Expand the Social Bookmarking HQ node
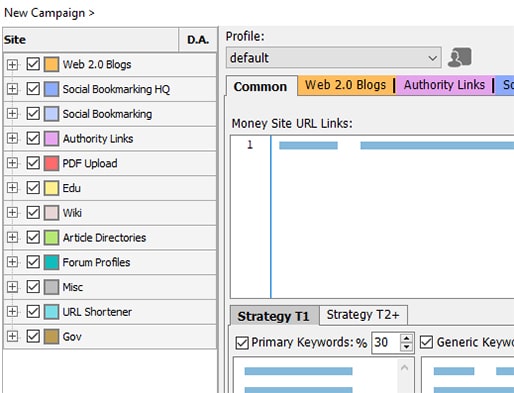This screenshot has height=393, width=514. 12,89
